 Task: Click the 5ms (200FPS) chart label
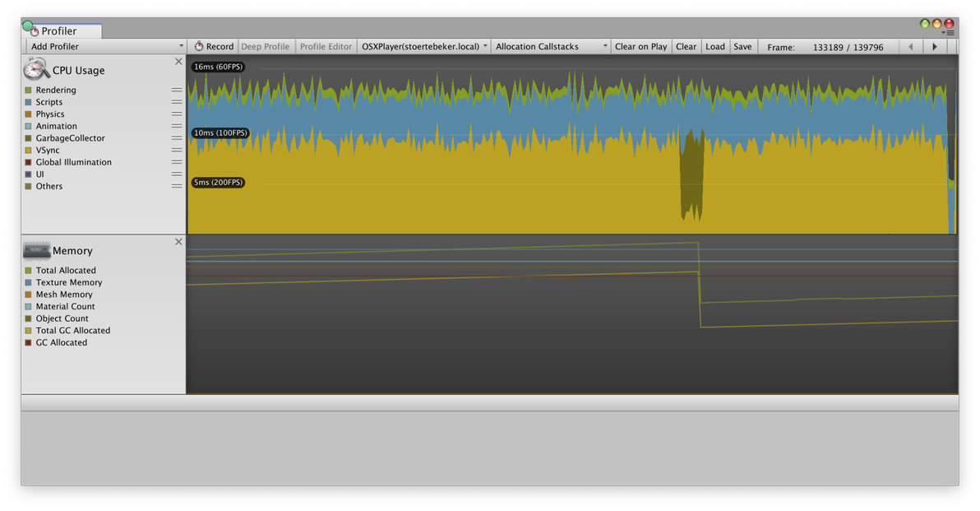(218, 183)
